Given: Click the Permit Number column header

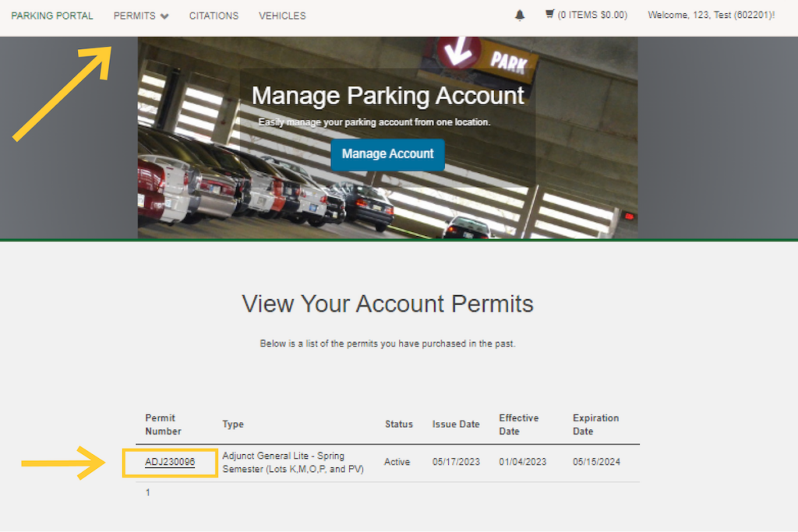Looking at the screenshot, I should (x=163, y=425).
